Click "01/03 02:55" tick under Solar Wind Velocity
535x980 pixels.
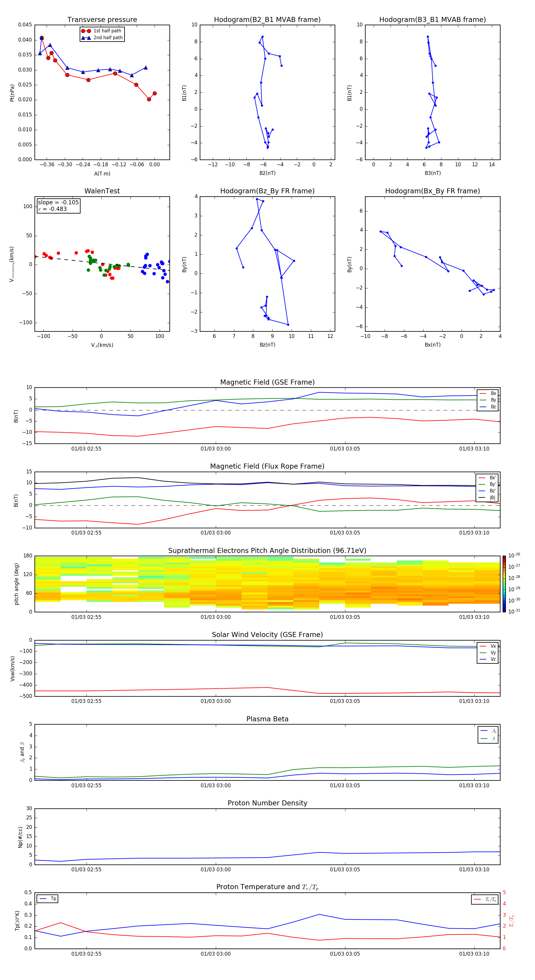(x=86, y=701)
